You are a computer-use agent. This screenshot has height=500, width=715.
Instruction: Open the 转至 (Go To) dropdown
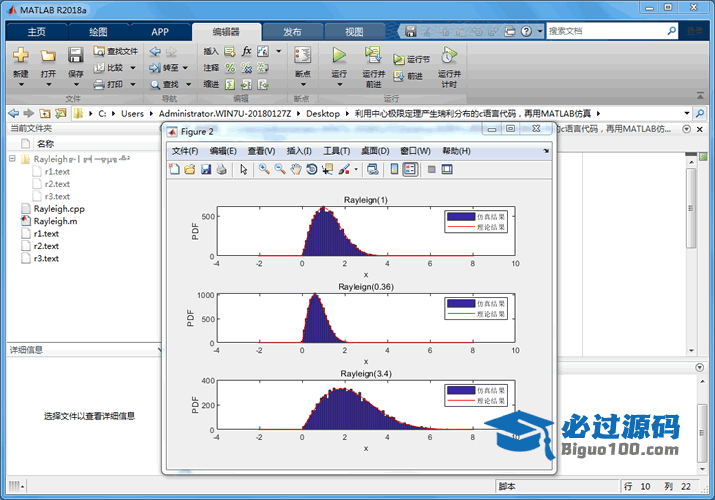pos(185,68)
